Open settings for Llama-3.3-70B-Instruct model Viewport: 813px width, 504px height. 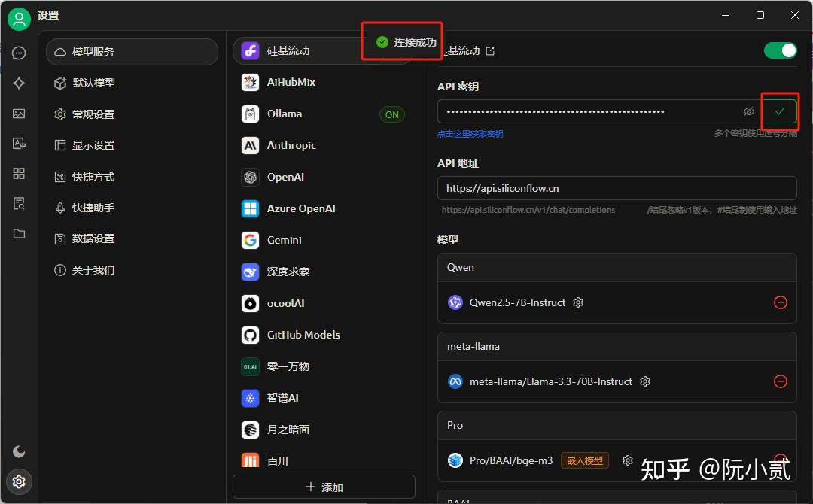[x=645, y=381]
